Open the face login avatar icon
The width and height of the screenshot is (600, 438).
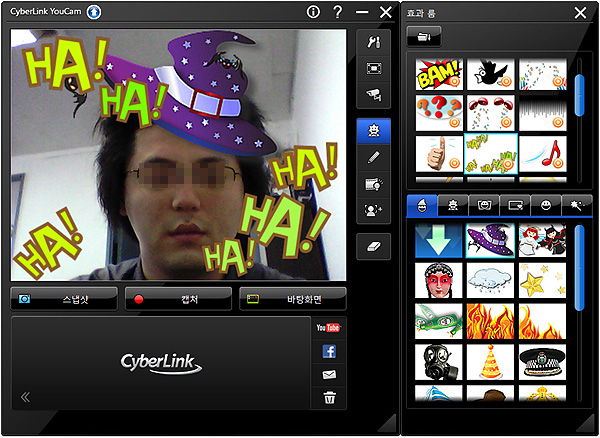click(x=373, y=210)
